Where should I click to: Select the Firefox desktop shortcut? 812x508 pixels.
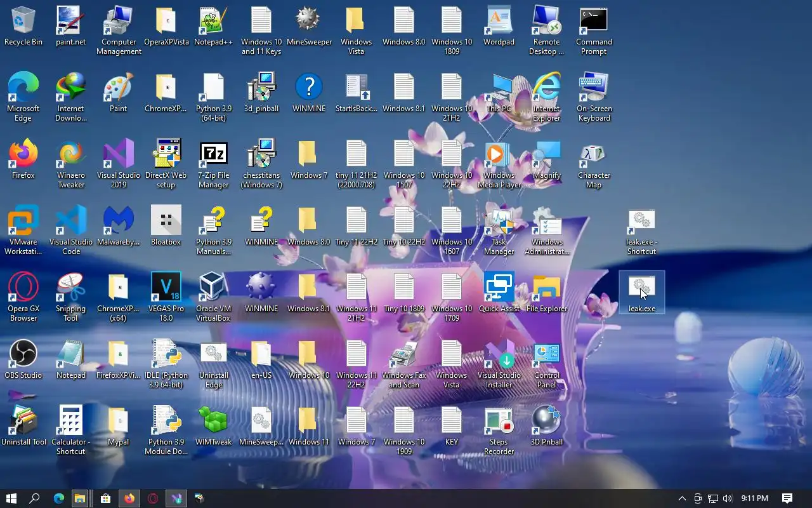tap(23, 160)
